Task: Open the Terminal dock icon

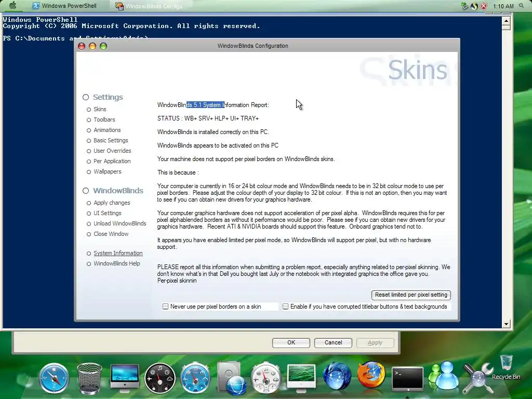Action: click(x=407, y=379)
